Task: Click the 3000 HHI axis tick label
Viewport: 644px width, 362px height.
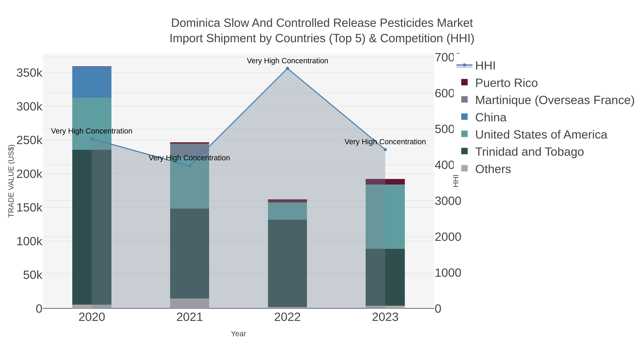Action: [448, 201]
